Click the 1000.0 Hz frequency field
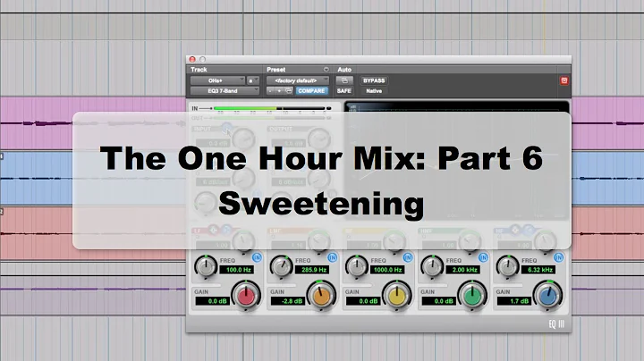Screen dimensions: 644x361 (x=387, y=270)
